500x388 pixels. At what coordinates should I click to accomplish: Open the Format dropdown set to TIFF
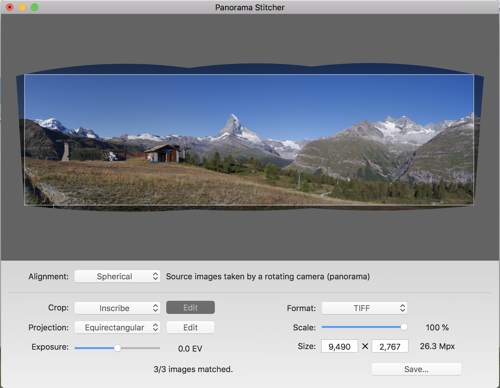click(x=364, y=308)
